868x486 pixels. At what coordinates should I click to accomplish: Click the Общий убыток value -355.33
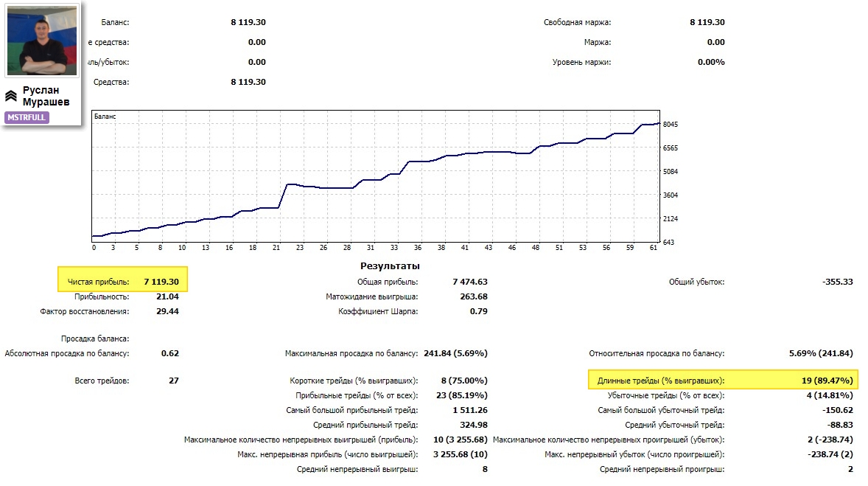point(838,282)
